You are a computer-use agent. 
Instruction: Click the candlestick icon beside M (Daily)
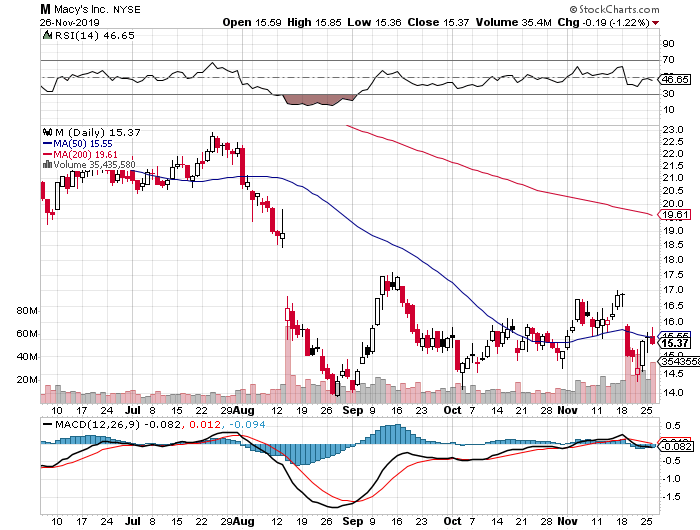click(47, 132)
